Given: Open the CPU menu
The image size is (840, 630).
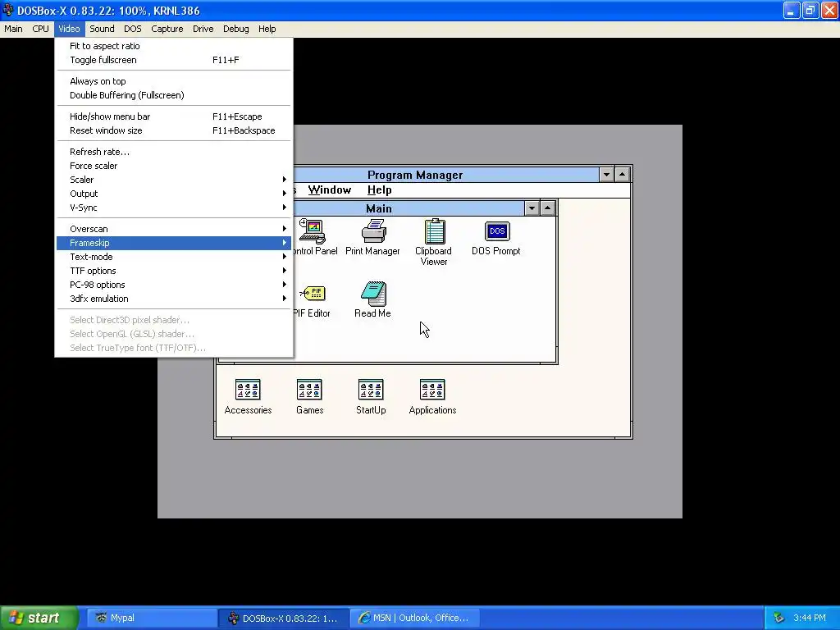Looking at the screenshot, I should pyautogui.click(x=41, y=29).
